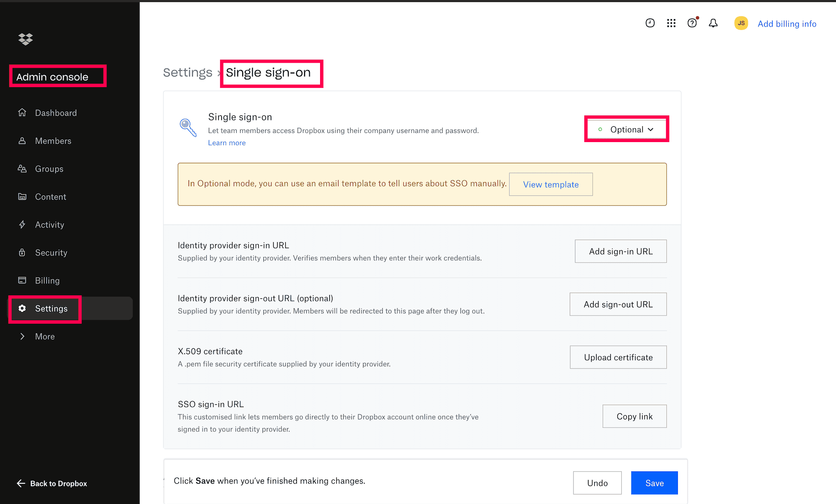Open the apps grid icon

671,23
